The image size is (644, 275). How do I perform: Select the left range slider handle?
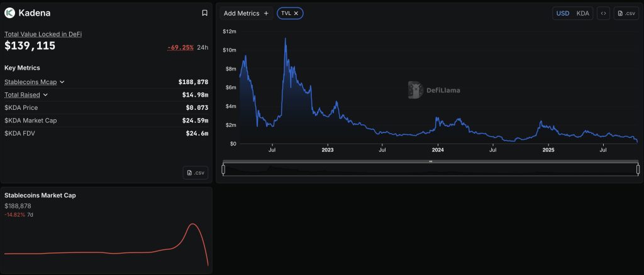223,170
